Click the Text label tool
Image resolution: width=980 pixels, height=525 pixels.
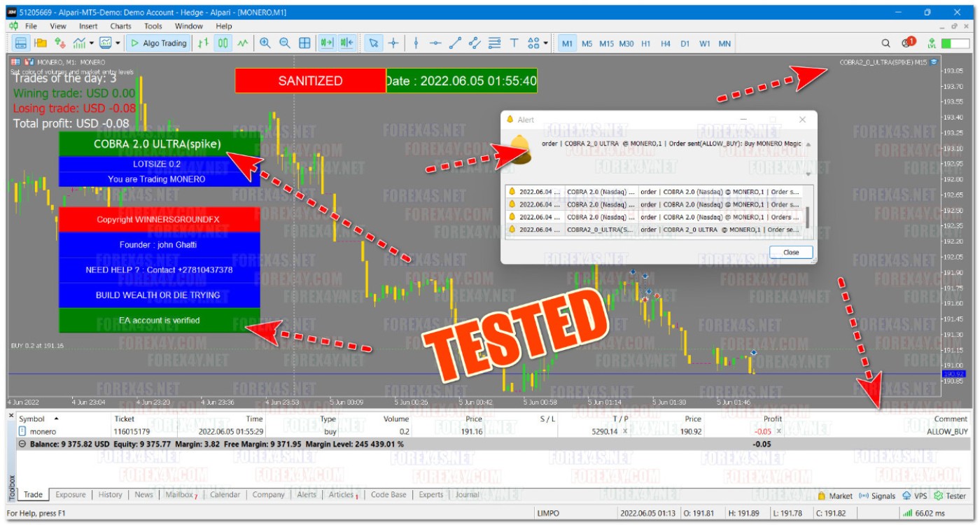point(514,43)
